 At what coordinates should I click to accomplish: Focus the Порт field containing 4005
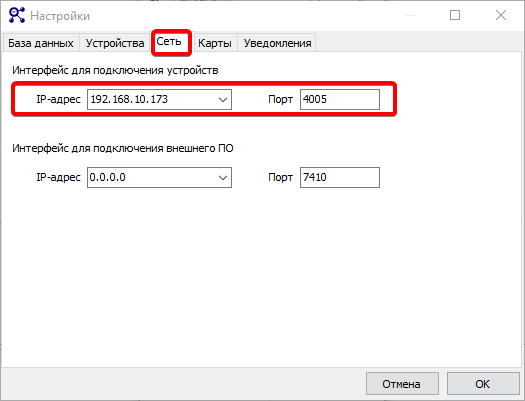tap(340, 99)
